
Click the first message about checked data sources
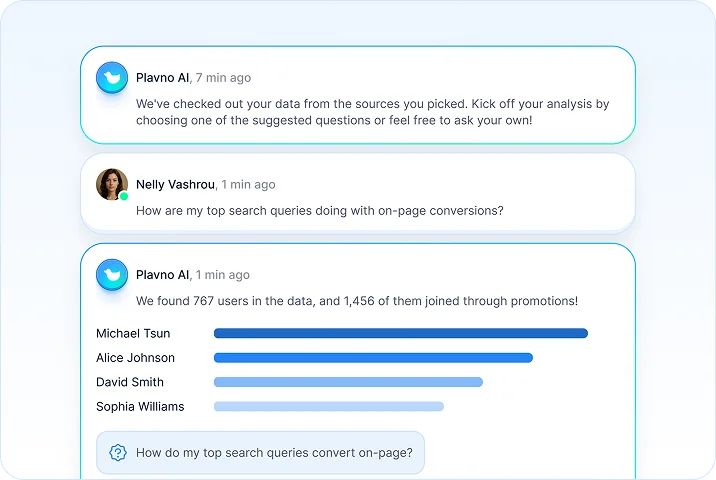(372, 112)
